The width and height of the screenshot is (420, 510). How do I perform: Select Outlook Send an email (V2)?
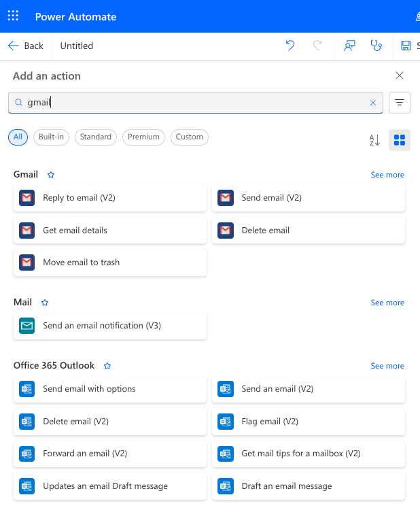[309, 389]
